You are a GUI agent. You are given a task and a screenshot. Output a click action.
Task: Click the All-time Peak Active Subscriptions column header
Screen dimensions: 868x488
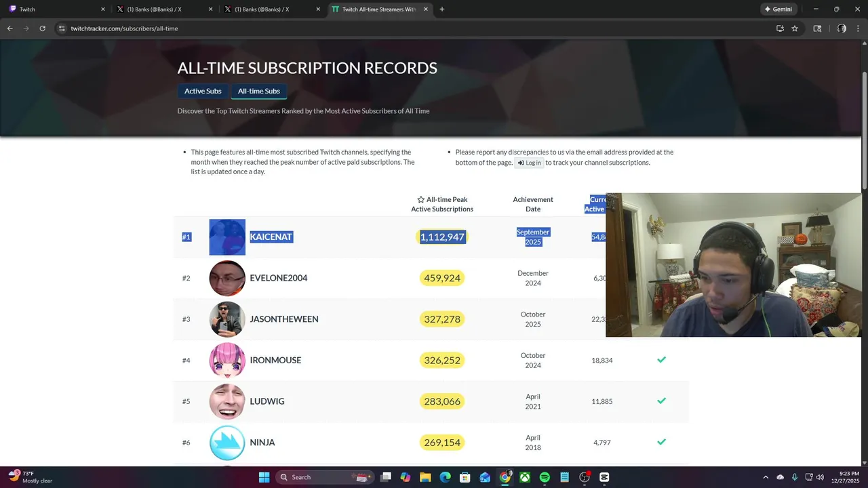[x=442, y=204]
